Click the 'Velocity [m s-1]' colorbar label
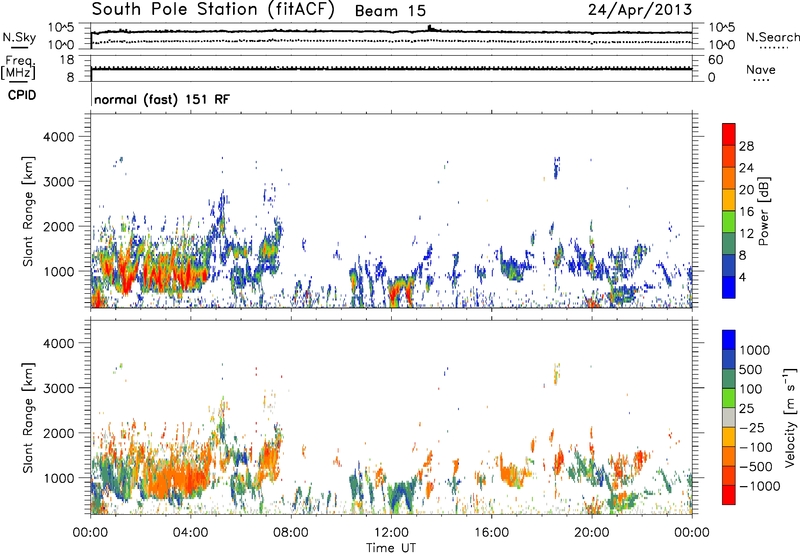 click(790, 417)
